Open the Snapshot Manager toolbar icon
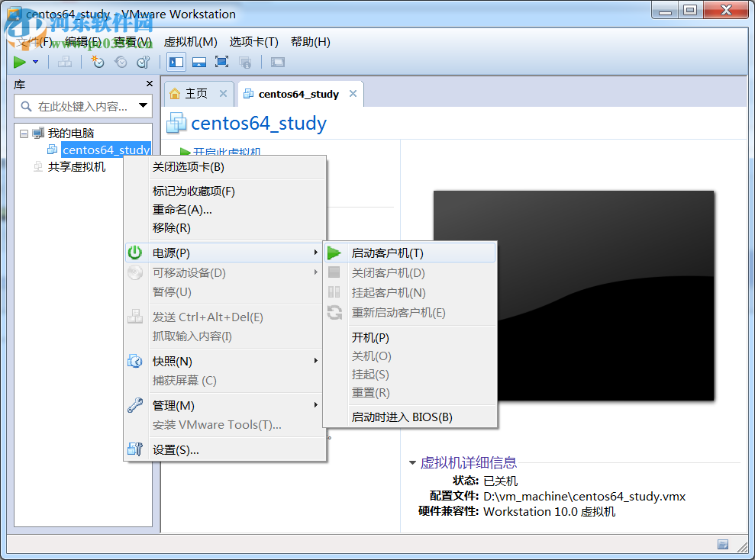 (x=143, y=62)
